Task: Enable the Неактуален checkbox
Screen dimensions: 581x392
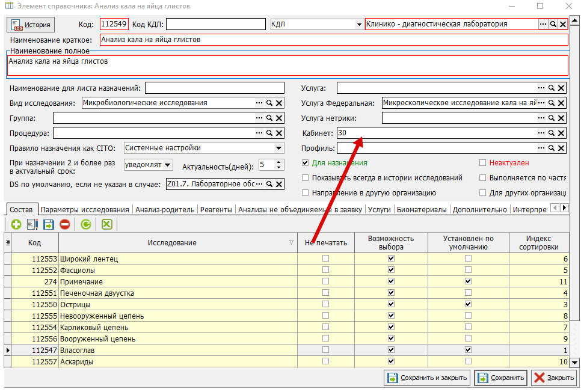Action: [x=482, y=163]
